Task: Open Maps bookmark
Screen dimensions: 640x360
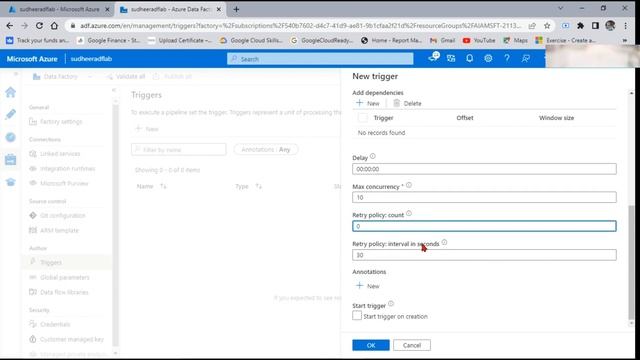Action: click(x=515, y=40)
